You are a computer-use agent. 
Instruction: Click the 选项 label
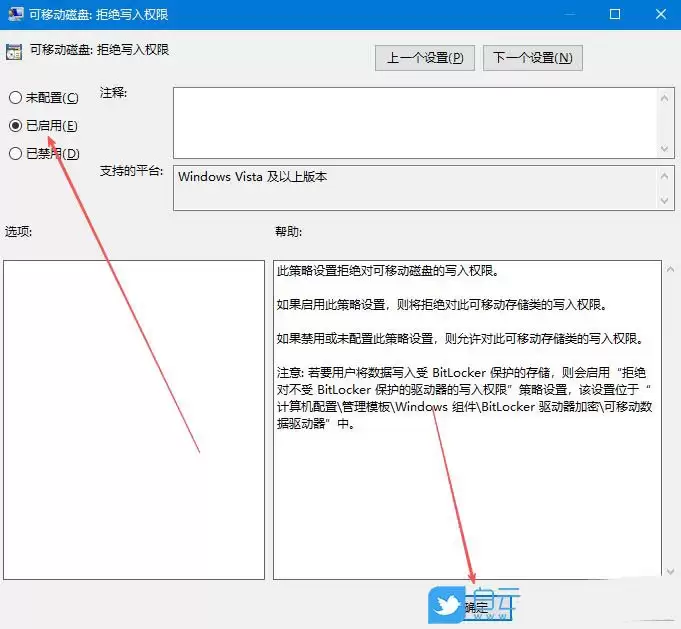(18, 232)
